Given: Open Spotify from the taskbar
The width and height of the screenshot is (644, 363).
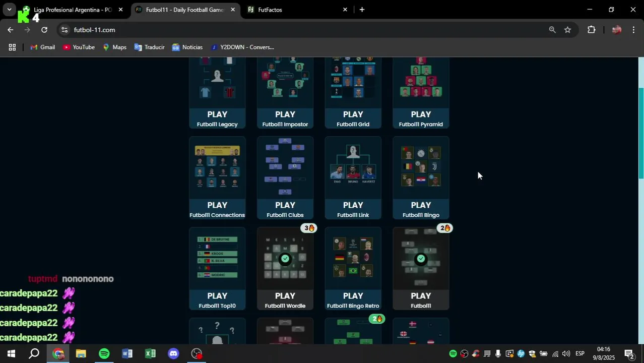Looking at the screenshot, I should coord(104,353).
